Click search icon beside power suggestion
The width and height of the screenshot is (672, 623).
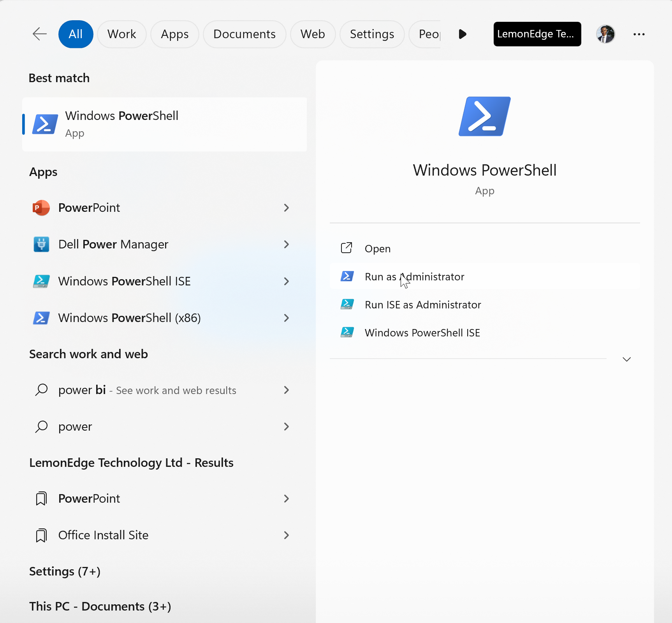tap(41, 426)
